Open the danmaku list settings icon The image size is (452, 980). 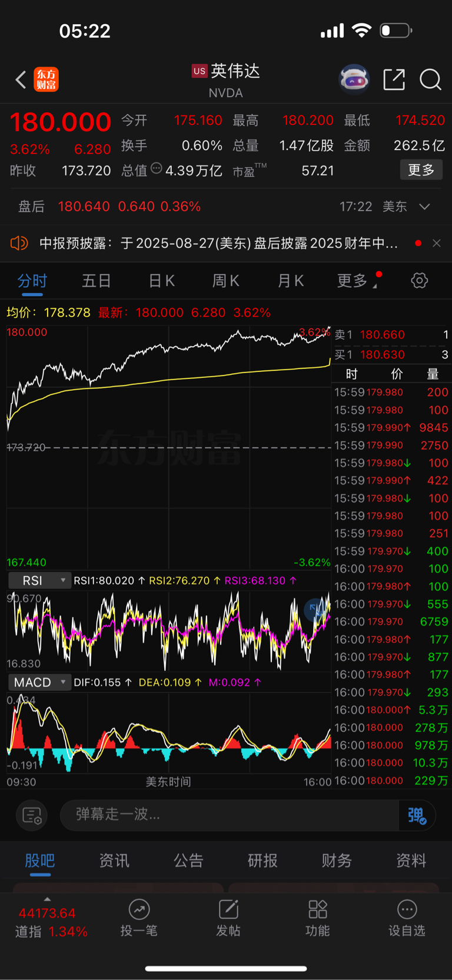(x=32, y=815)
